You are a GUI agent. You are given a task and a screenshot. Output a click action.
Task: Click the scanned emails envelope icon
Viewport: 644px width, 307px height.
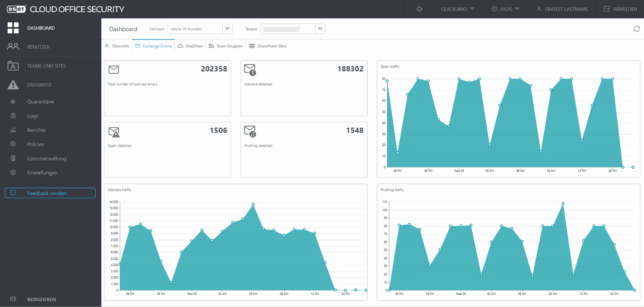click(114, 70)
